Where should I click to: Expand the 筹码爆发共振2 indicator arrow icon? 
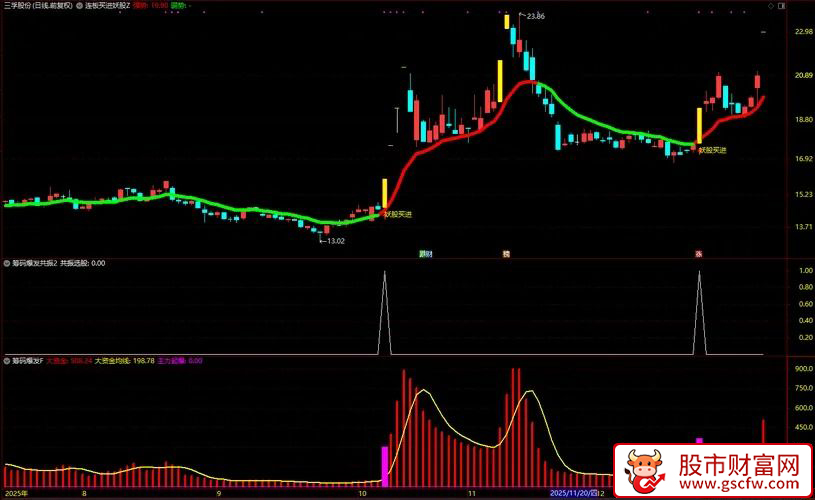7,264
